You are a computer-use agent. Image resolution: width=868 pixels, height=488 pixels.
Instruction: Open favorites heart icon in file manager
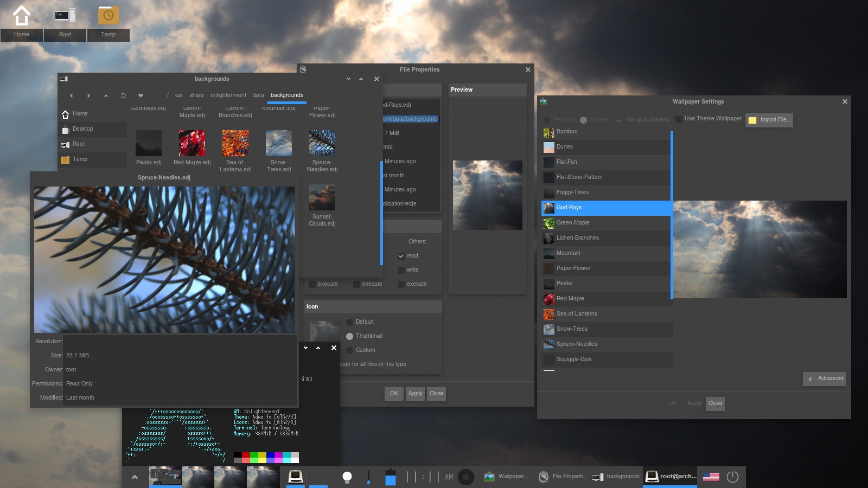pyautogui.click(x=141, y=96)
